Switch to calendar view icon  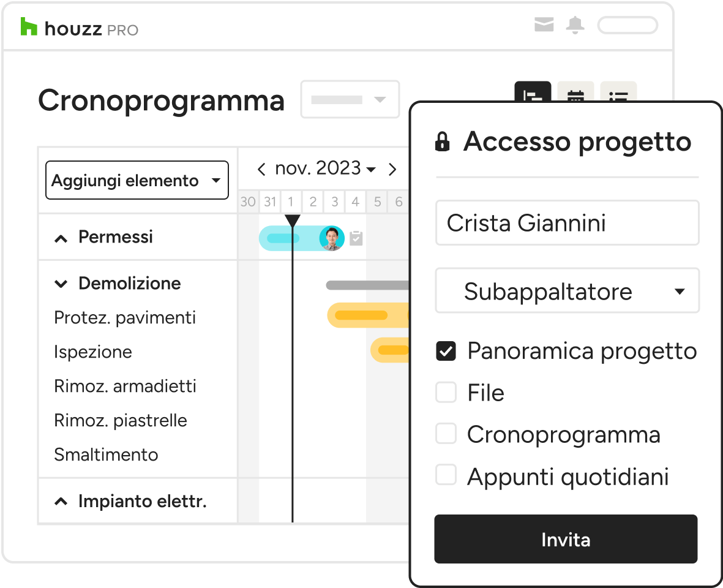tap(575, 92)
